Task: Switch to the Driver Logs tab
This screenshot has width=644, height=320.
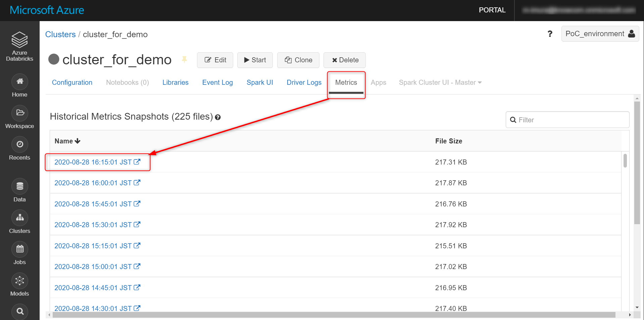Action: point(304,82)
